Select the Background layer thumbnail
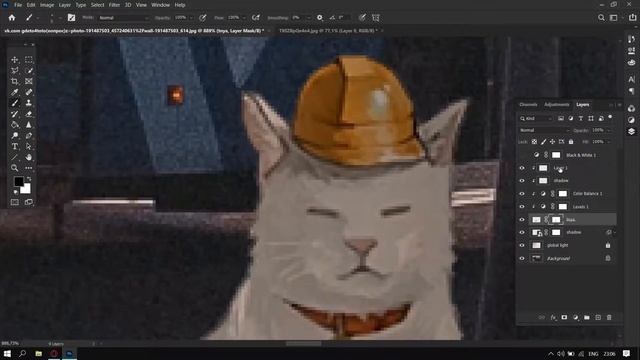 pyautogui.click(x=536, y=258)
